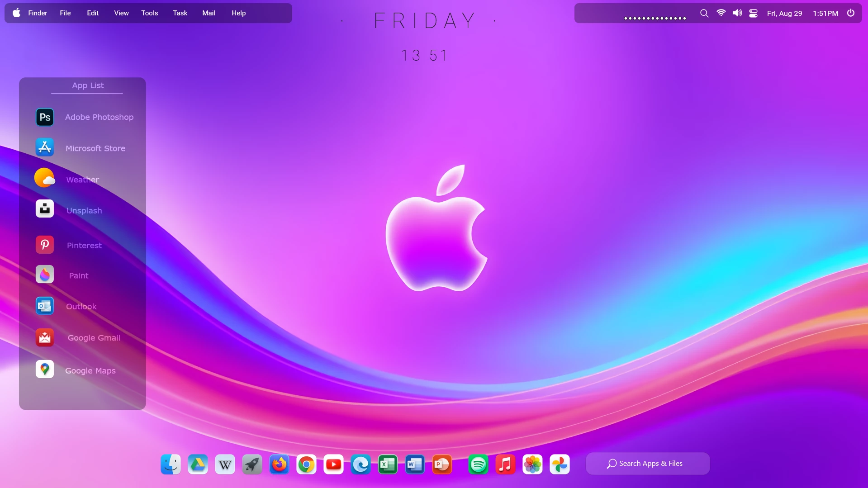The width and height of the screenshot is (868, 488).
Task: Click the Wi-Fi icon in top bar
Action: (721, 13)
